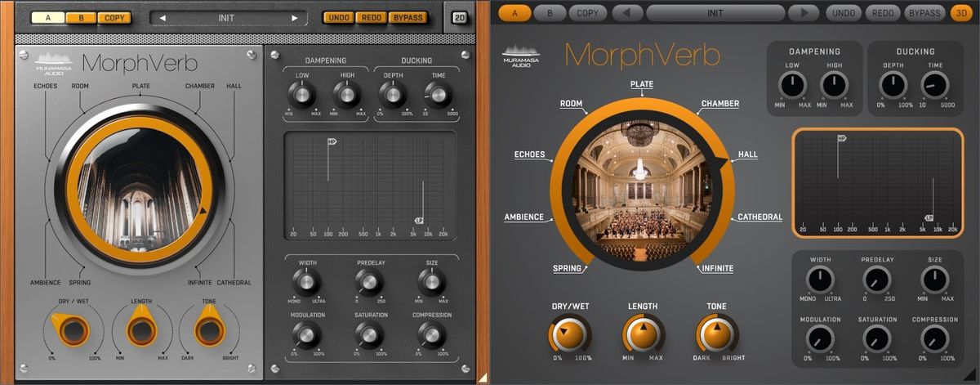Toggle BYPASS in the left view
Screen dimensions: 980x385
tap(408, 17)
